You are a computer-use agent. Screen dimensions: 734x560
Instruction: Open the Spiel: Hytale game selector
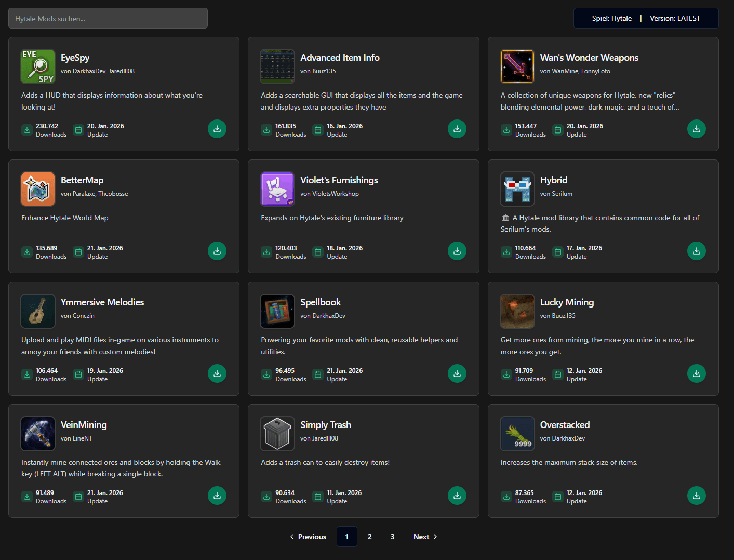(x=611, y=18)
